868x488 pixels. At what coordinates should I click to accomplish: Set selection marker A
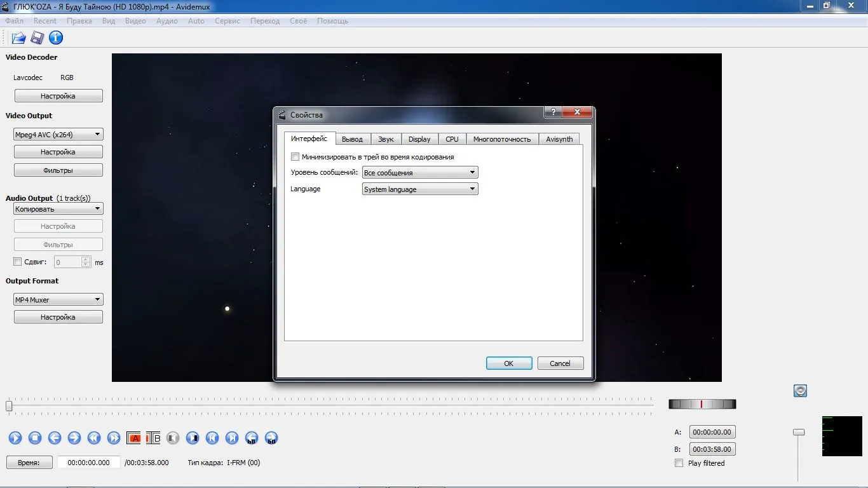(x=134, y=438)
